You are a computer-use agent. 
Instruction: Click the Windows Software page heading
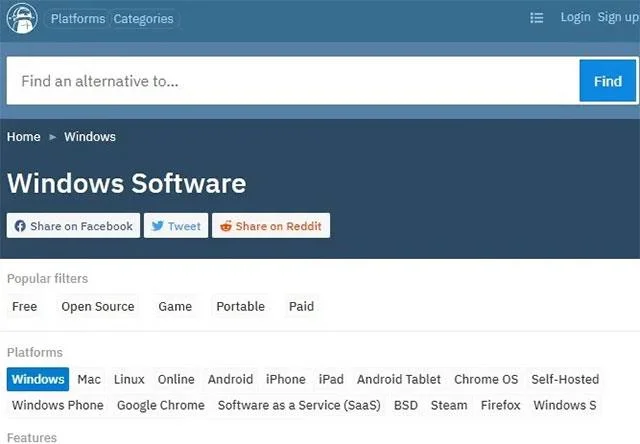127,183
